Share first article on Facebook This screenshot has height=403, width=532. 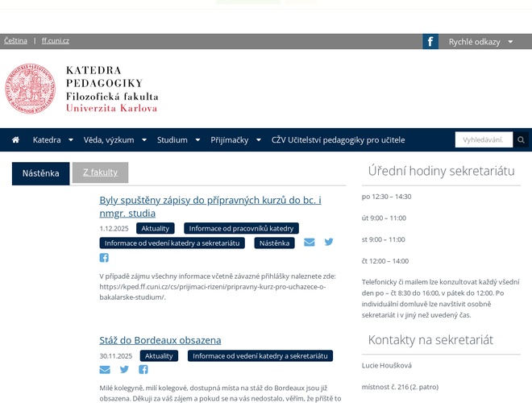click(x=104, y=258)
